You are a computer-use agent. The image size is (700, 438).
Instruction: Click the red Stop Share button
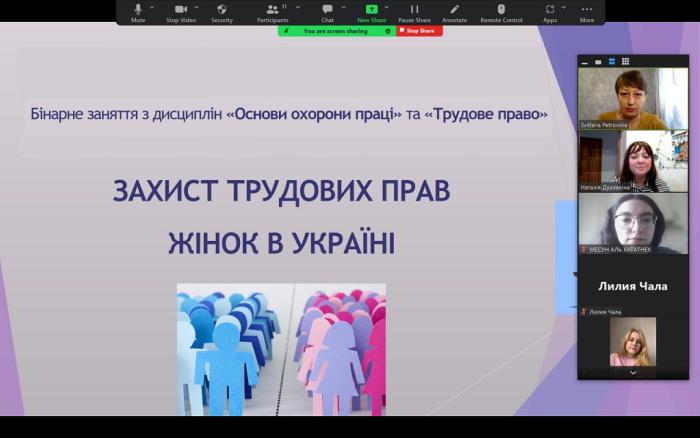point(419,31)
